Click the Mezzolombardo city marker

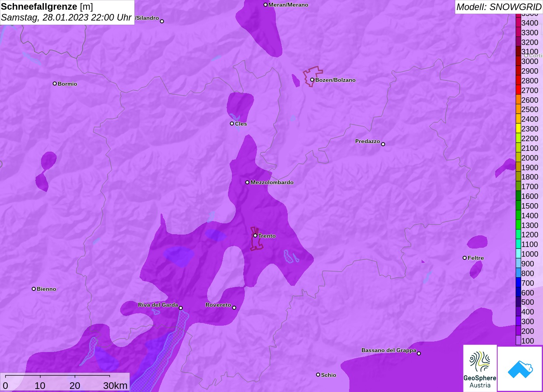point(247,182)
